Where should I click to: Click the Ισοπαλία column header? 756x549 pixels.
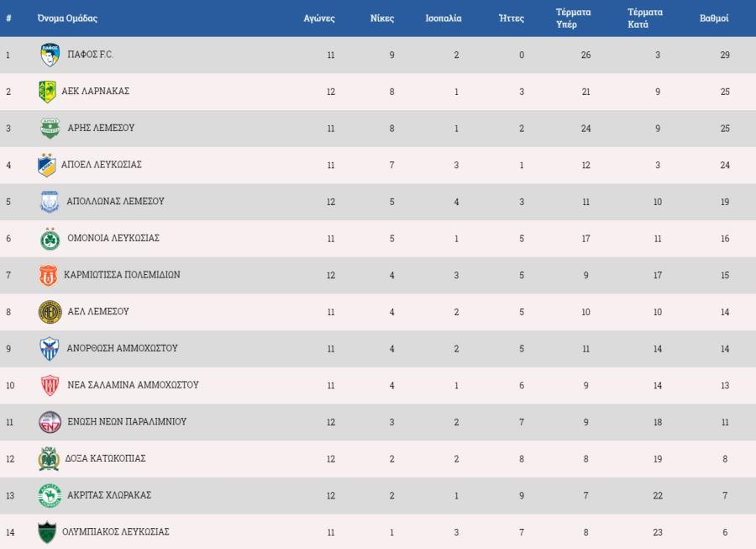click(x=443, y=18)
